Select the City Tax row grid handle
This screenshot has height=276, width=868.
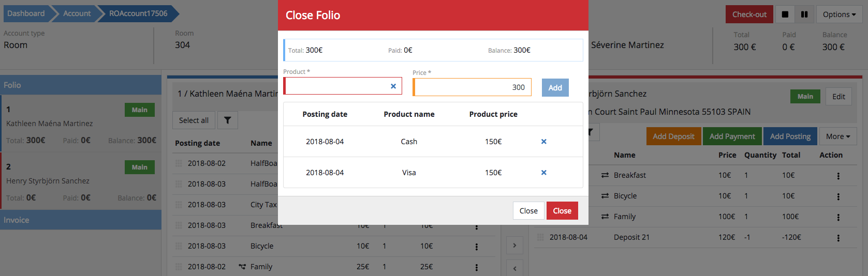coord(179,205)
